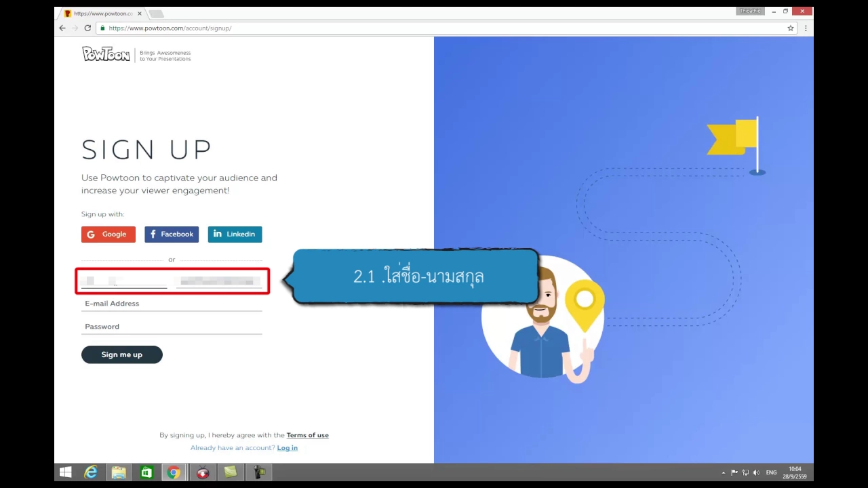Open File Explorer from taskbar
The height and width of the screenshot is (488, 868).
[x=119, y=472]
